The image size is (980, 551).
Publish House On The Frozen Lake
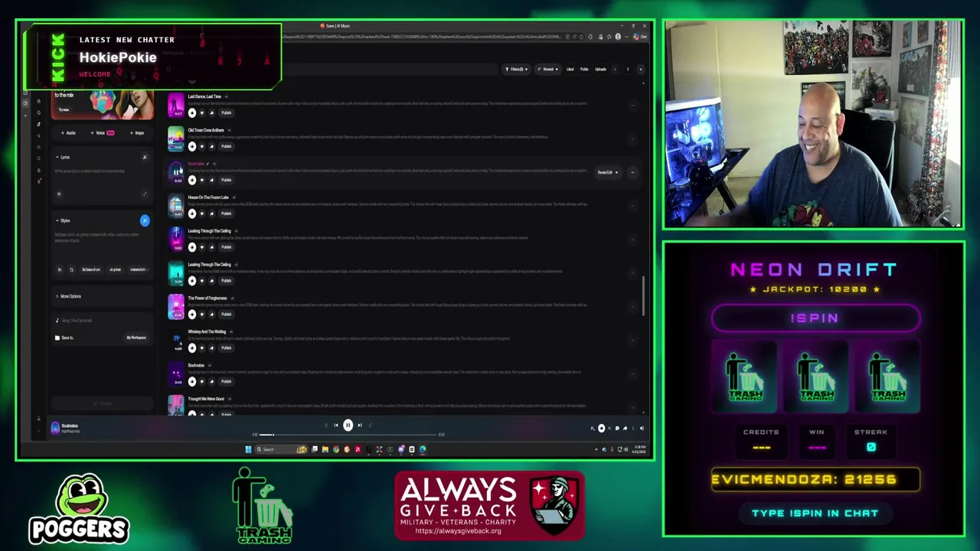pos(227,214)
